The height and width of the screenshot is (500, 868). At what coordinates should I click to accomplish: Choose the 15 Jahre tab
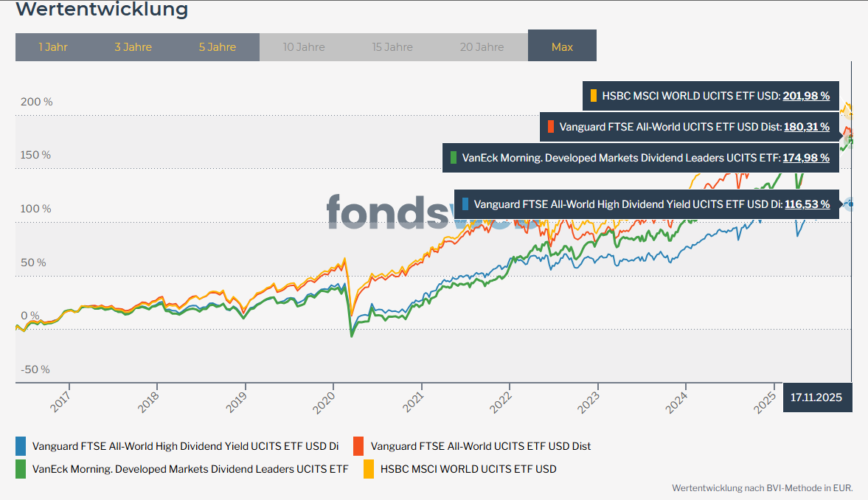click(392, 46)
